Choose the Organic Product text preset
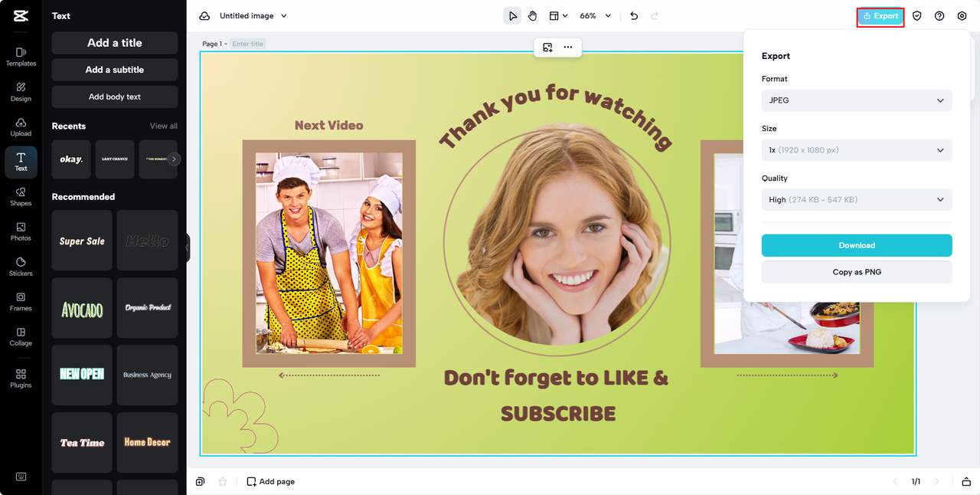This screenshot has height=495, width=980. [x=147, y=308]
